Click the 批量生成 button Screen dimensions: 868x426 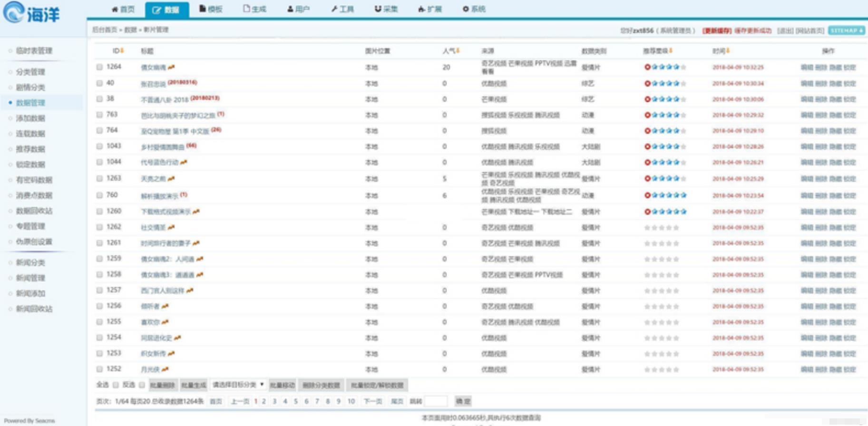tap(194, 385)
